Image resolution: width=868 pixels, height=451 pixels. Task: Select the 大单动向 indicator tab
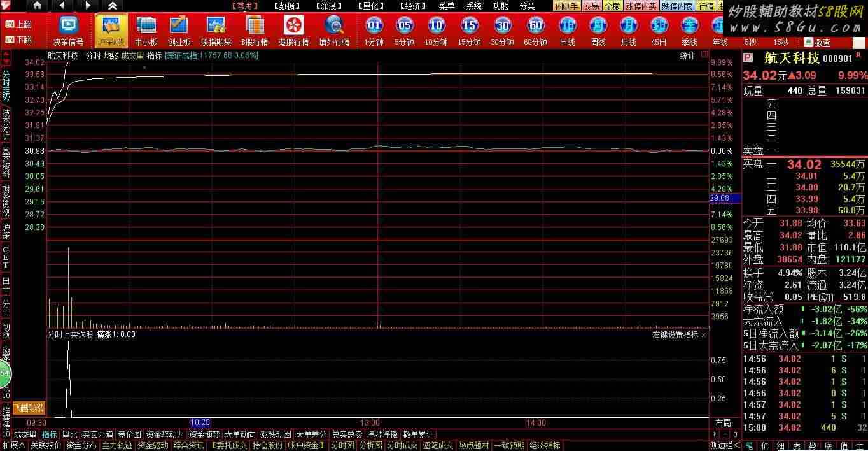click(x=240, y=434)
